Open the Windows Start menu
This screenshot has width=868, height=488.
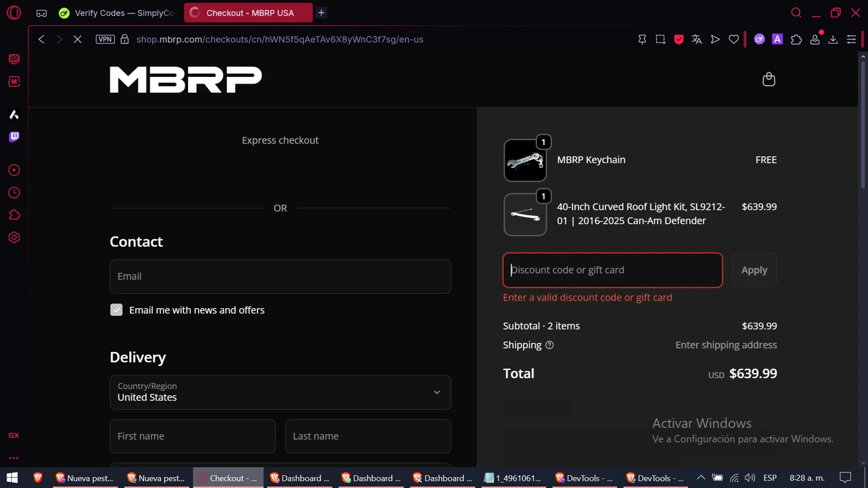(x=12, y=478)
